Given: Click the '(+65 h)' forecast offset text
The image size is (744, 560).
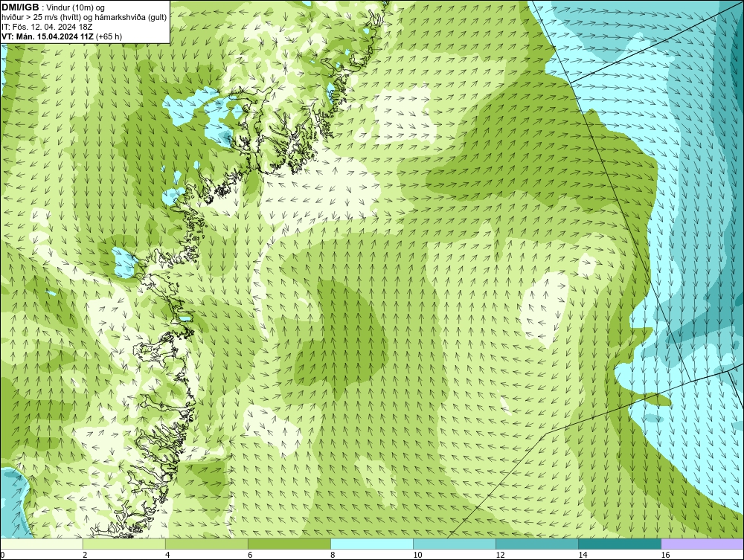Looking at the screenshot, I should (x=109, y=36).
